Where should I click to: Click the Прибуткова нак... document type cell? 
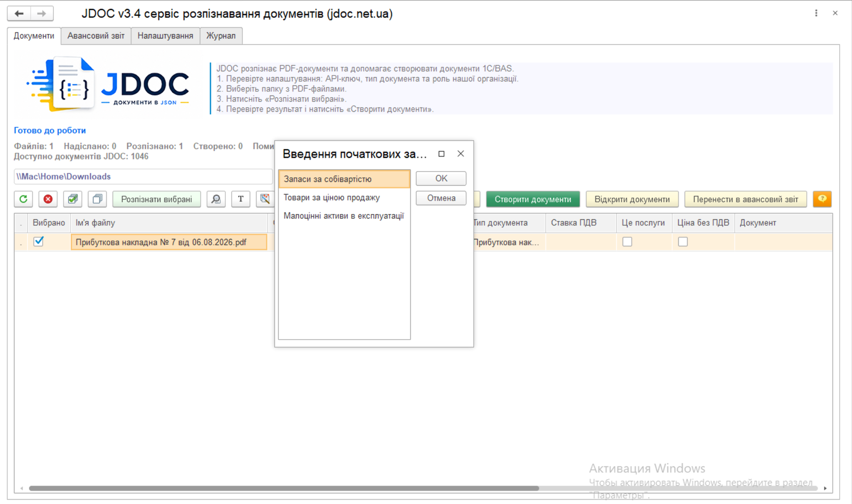click(x=510, y=242)
